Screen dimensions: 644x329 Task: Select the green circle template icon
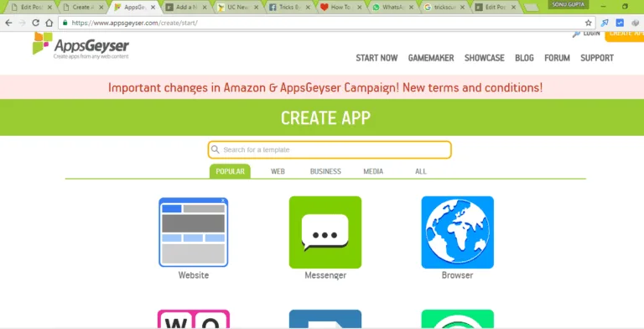click(458, 319)
